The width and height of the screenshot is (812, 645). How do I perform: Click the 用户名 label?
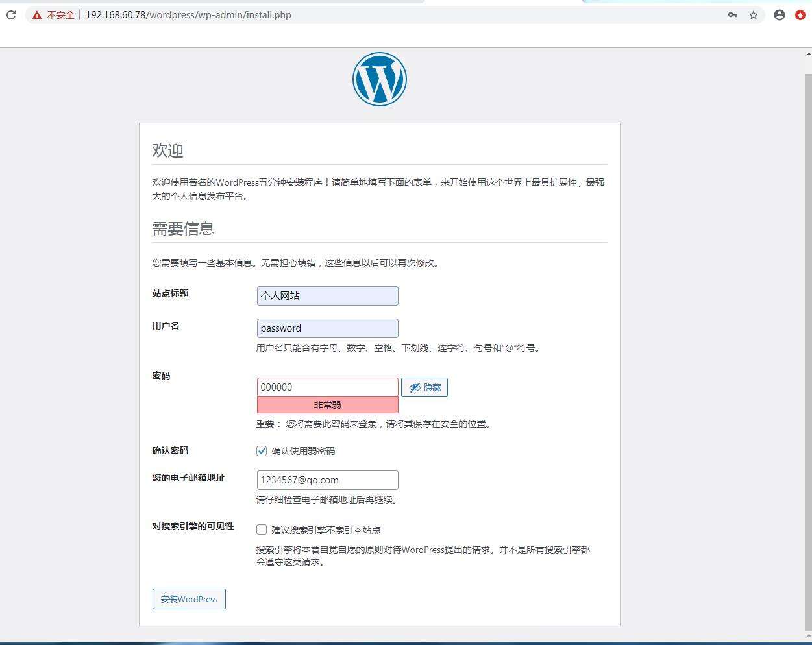click(x=166, y=326)
